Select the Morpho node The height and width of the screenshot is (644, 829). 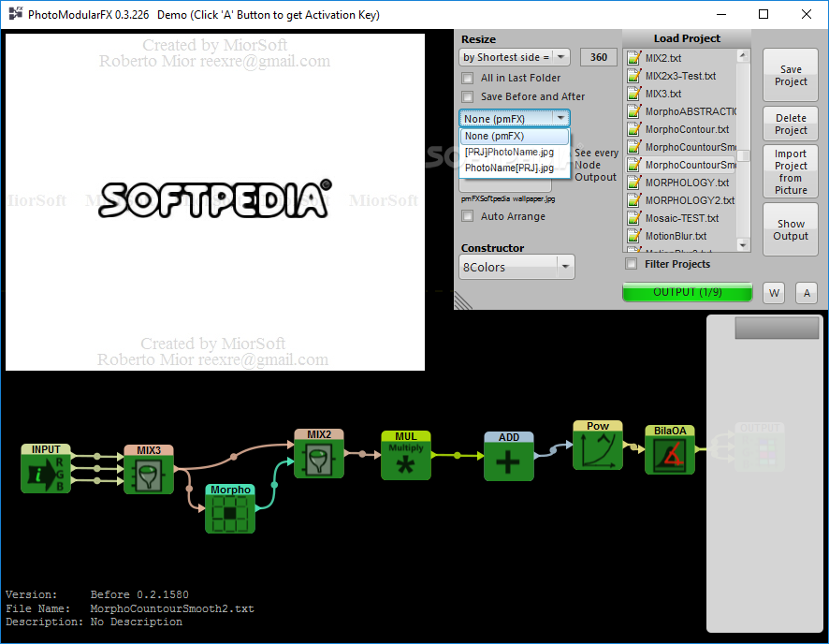coord(230,508)
